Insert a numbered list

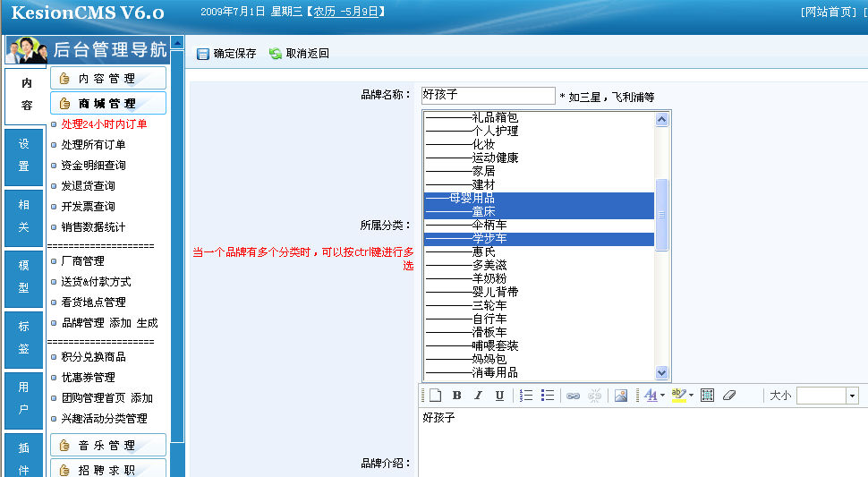coord(526,395)
